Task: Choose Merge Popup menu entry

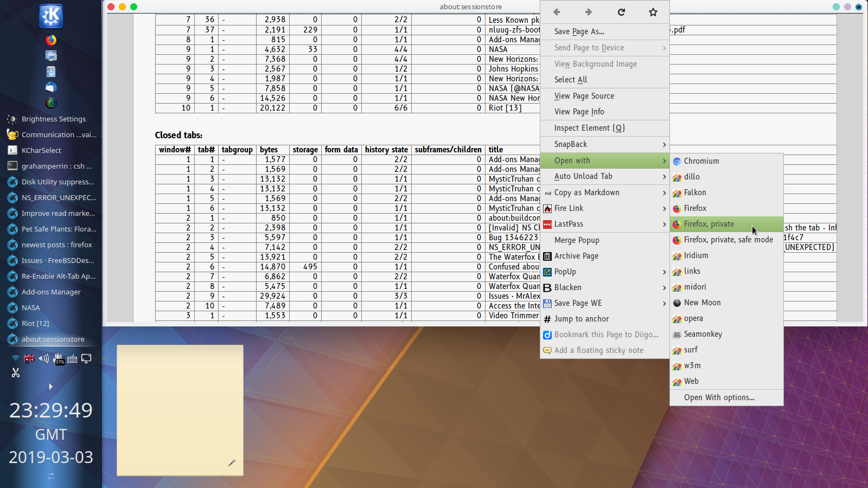Action: click(x=604, y=240)
